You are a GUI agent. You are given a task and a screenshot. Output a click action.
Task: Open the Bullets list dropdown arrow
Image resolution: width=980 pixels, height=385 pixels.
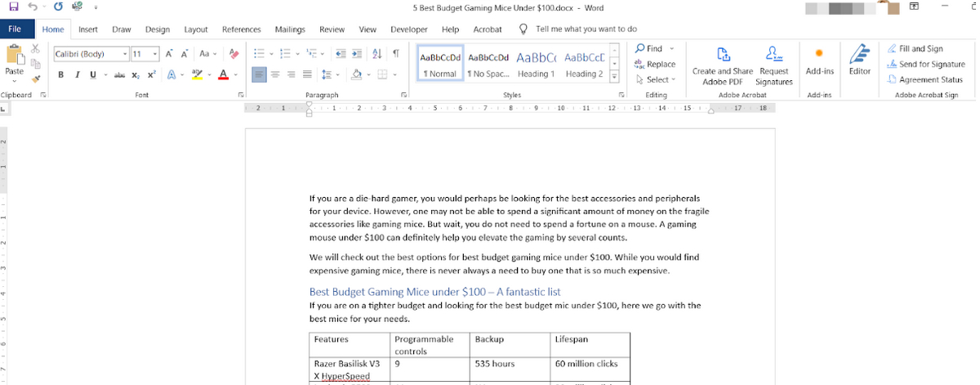pyautogui.click(x=271, y=54)
